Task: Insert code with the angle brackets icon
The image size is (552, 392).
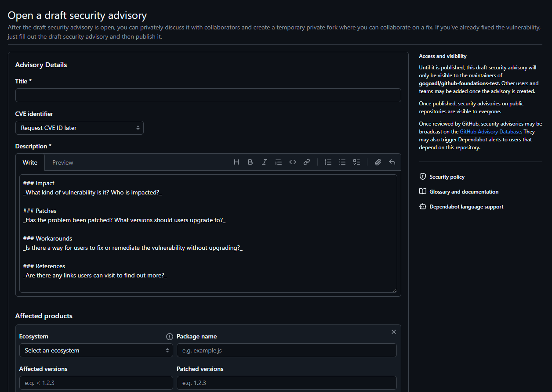Action: click(x=293, y=162)
